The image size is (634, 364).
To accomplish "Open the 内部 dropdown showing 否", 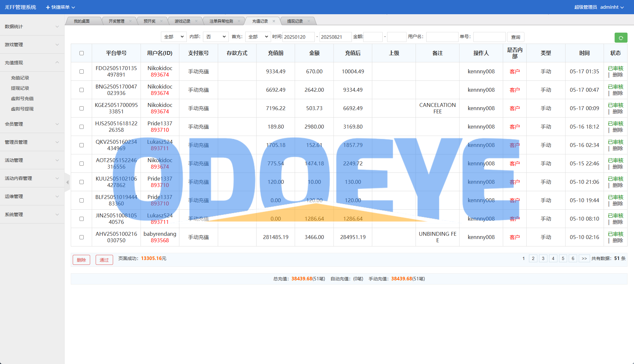I will [x=216, y=37].
